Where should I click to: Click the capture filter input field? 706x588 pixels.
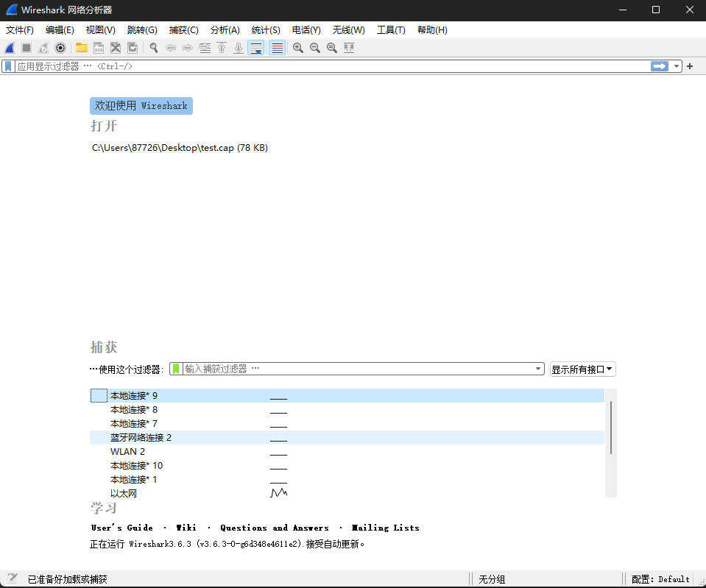(x=358, y=369)
